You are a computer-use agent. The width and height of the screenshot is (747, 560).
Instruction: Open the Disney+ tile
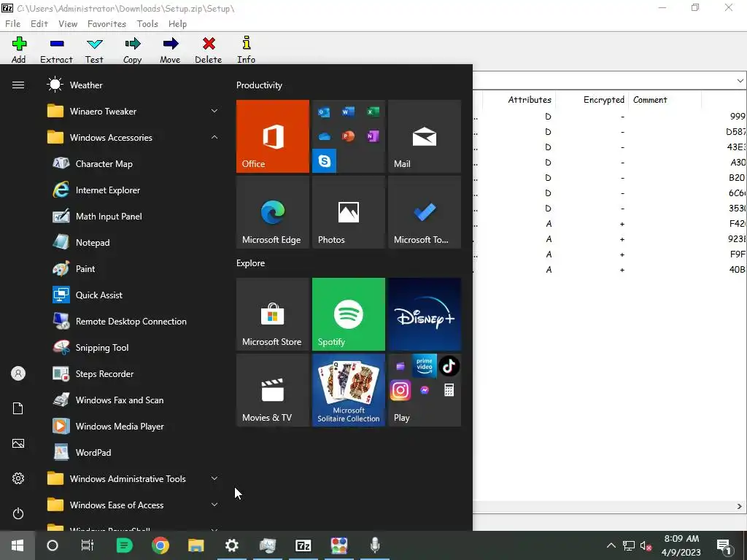tap(425, 314)
